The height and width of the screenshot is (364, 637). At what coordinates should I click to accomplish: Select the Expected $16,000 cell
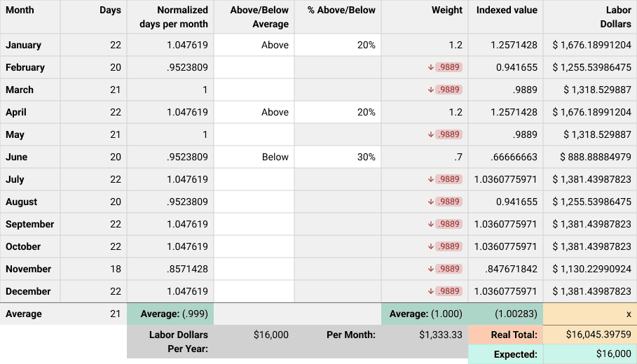[590, 354]
